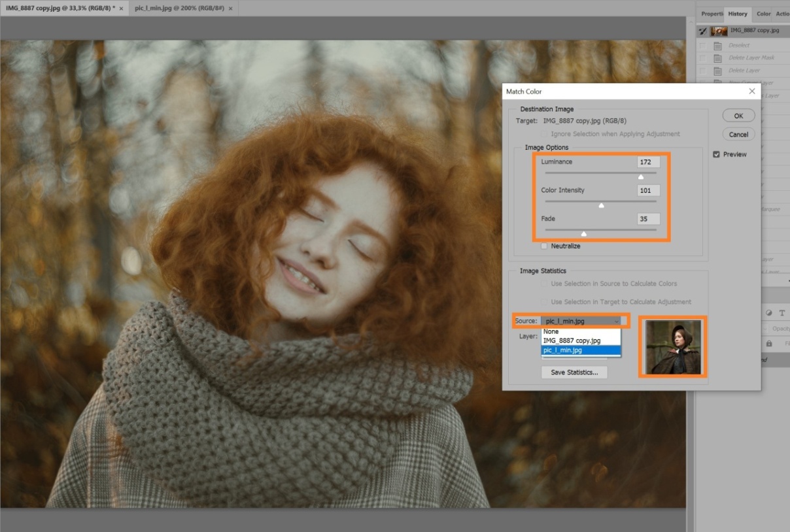Click the Delete Layer history state icon
790x532 pixels.
coord(717,71)
